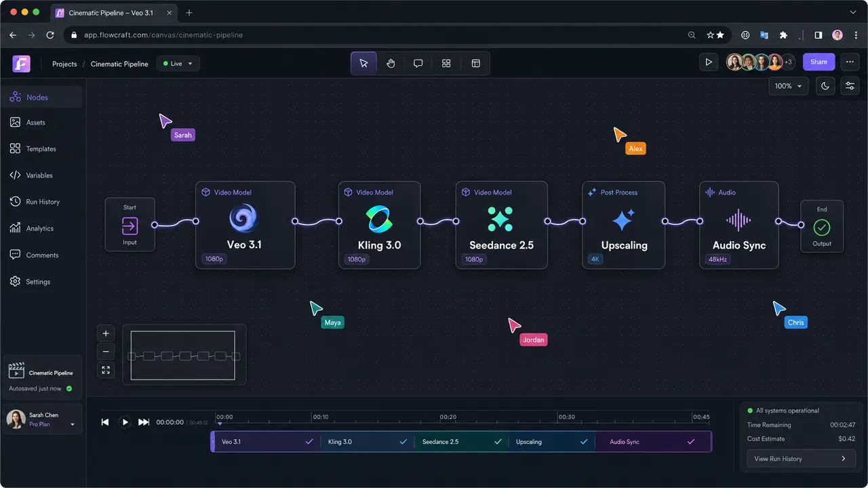Click the 1080p badge on Kling 3.0 node
868x488 pixels.
(357, 259)
